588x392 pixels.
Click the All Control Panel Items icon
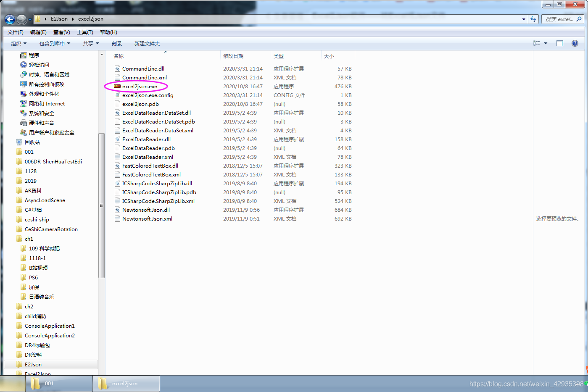(24, 84)
